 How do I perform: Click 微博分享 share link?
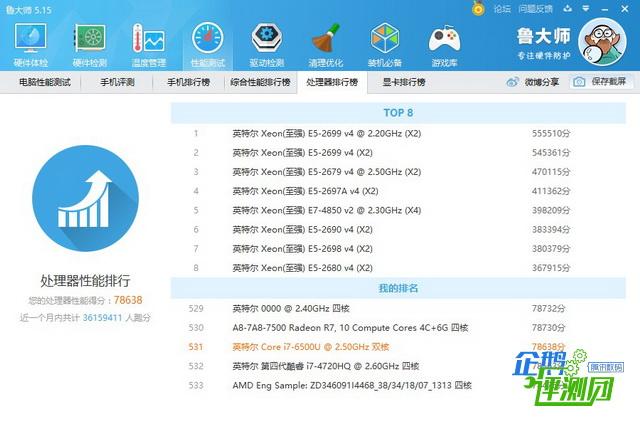click(542, 82)
